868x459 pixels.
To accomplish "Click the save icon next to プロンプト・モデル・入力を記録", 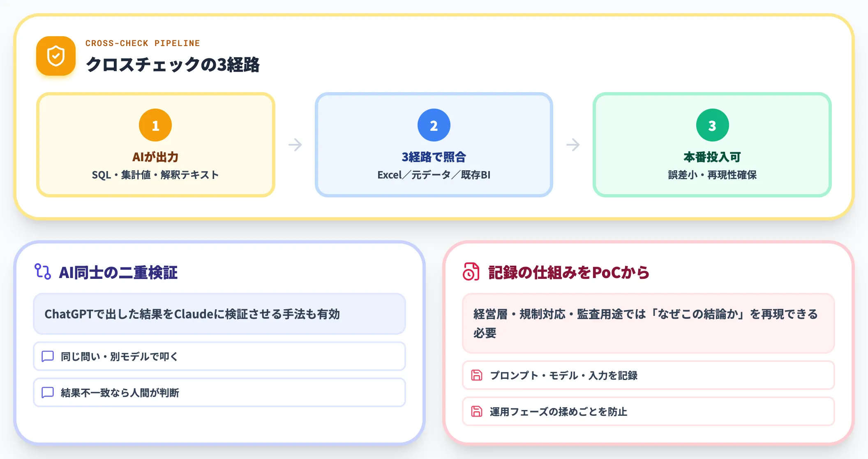I will tap(477, 375).
